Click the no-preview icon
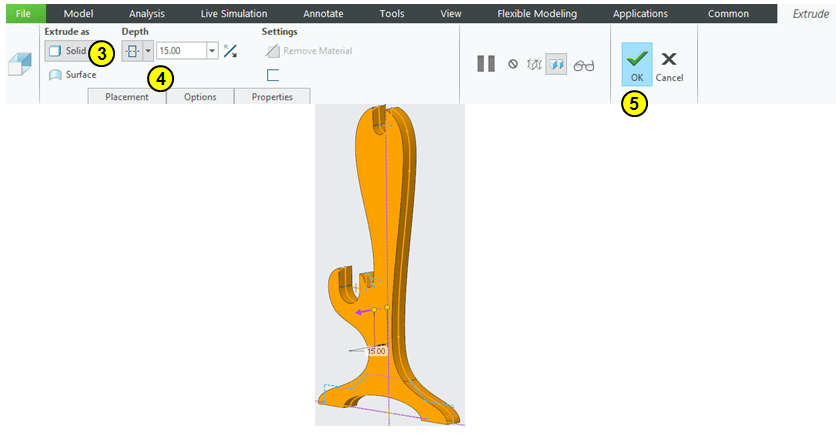 point(512,64)
